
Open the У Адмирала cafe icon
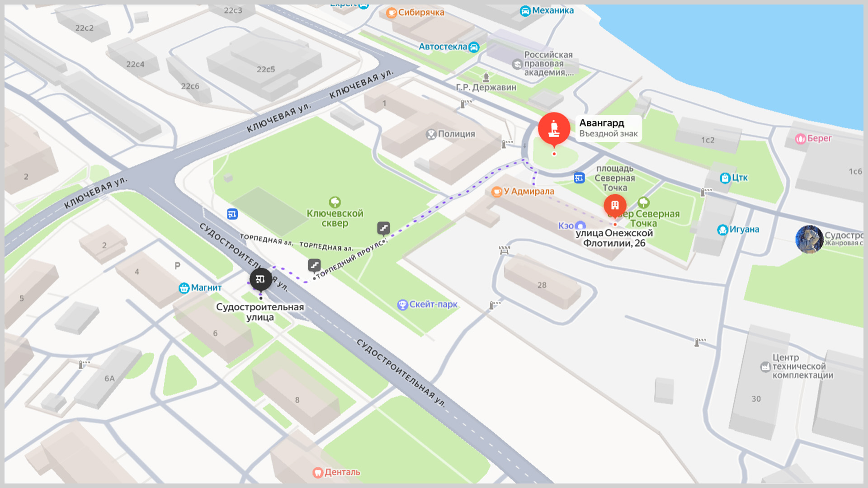497,192
